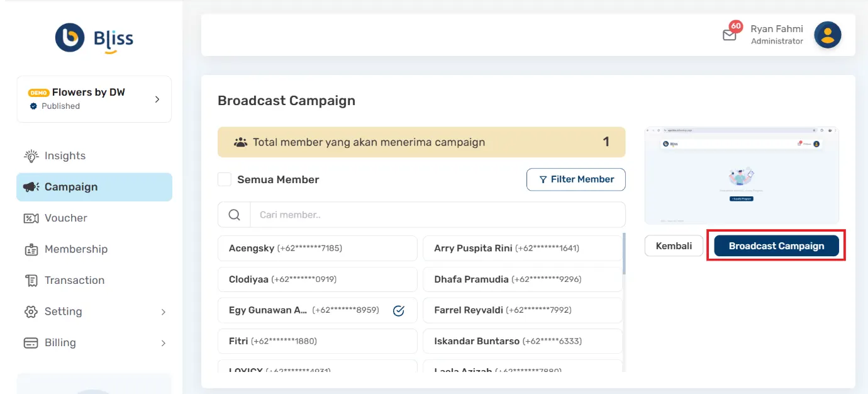Select the Campaign megaphone icon
The width and height of the screenshot is (868, 394).
[x=31, y=186]
